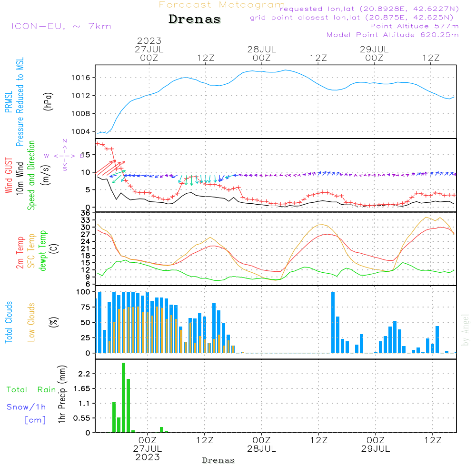Click the '1hr Precip (mm)' axis title

(x=62, y=394)
